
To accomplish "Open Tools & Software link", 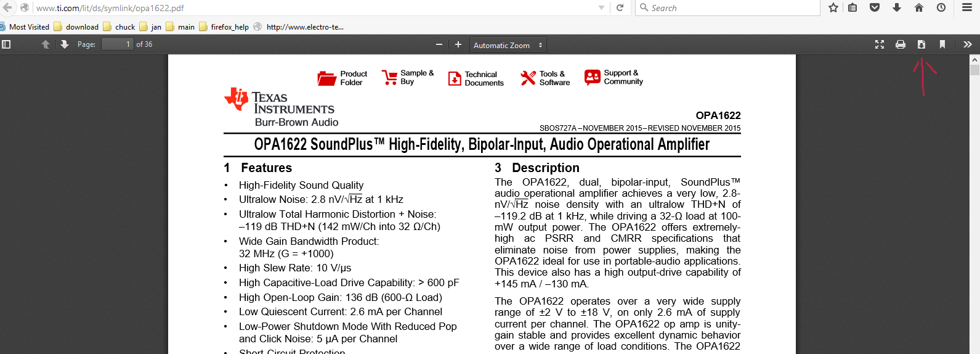I will (545, 78).
